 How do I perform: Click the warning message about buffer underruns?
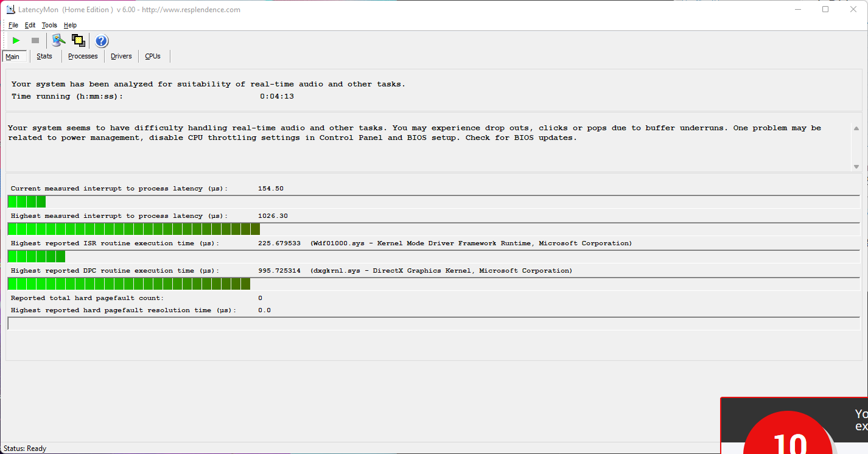tap(415, 133)
